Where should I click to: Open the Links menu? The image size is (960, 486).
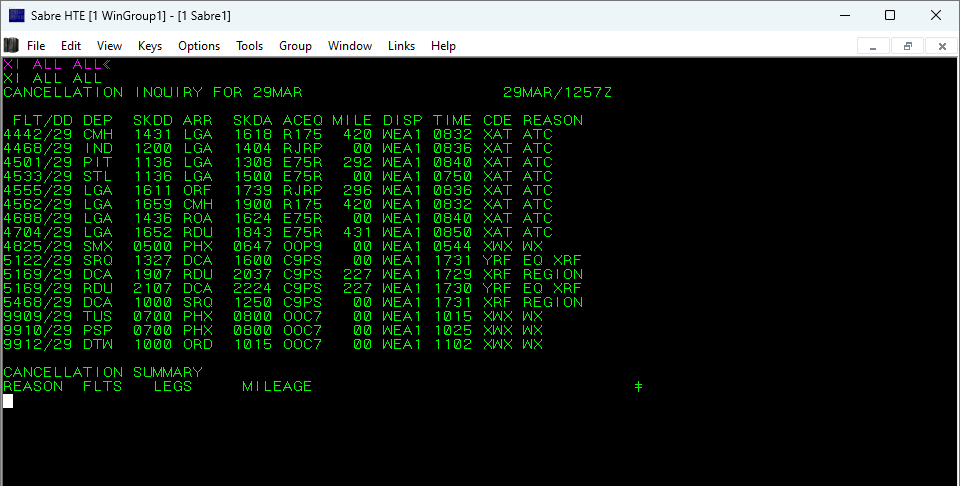[x=401, y=46]
